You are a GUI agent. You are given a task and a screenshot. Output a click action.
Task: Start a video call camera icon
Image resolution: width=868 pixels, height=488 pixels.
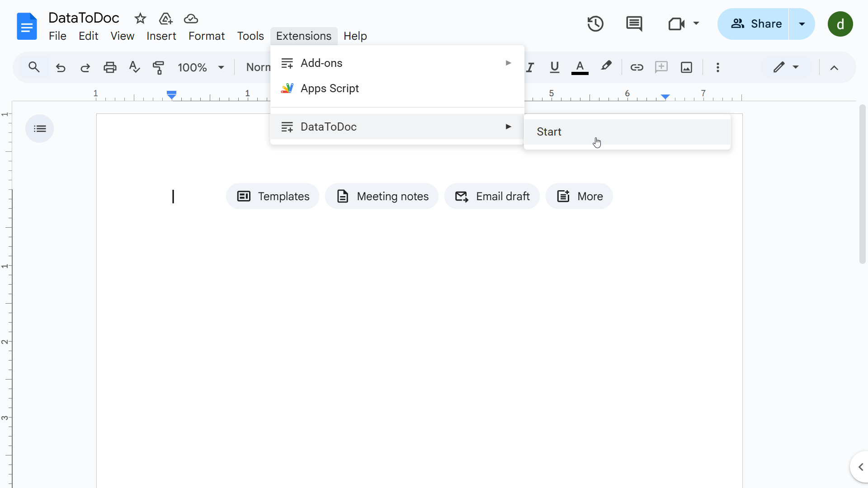(x=676, y=23)
